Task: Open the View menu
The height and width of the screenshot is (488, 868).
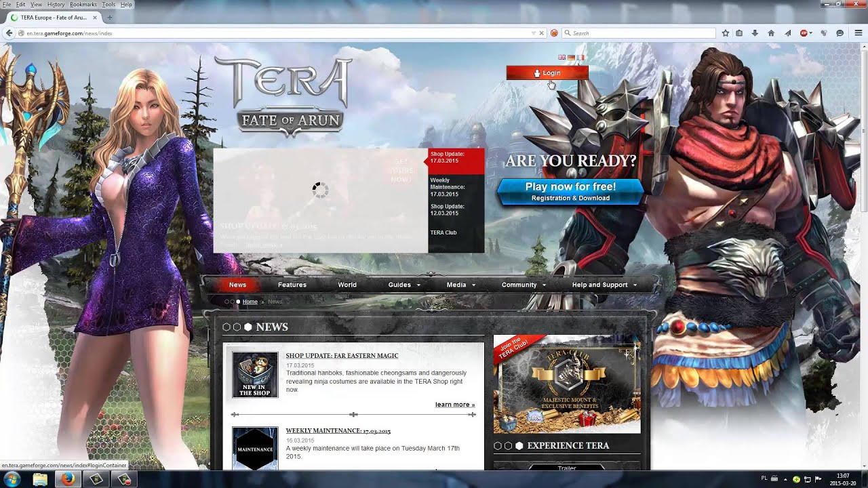Action: coord(36,4)
